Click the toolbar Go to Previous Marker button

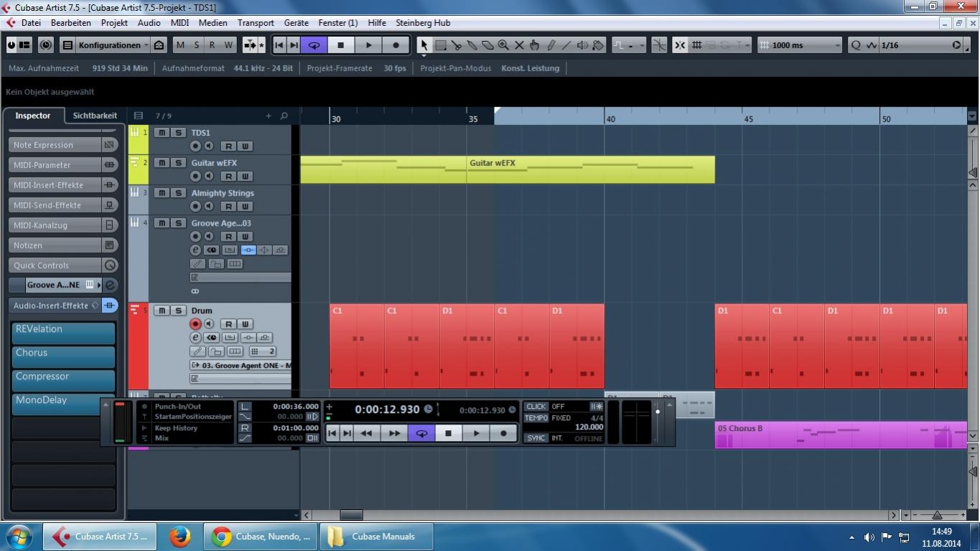point(279,45)
